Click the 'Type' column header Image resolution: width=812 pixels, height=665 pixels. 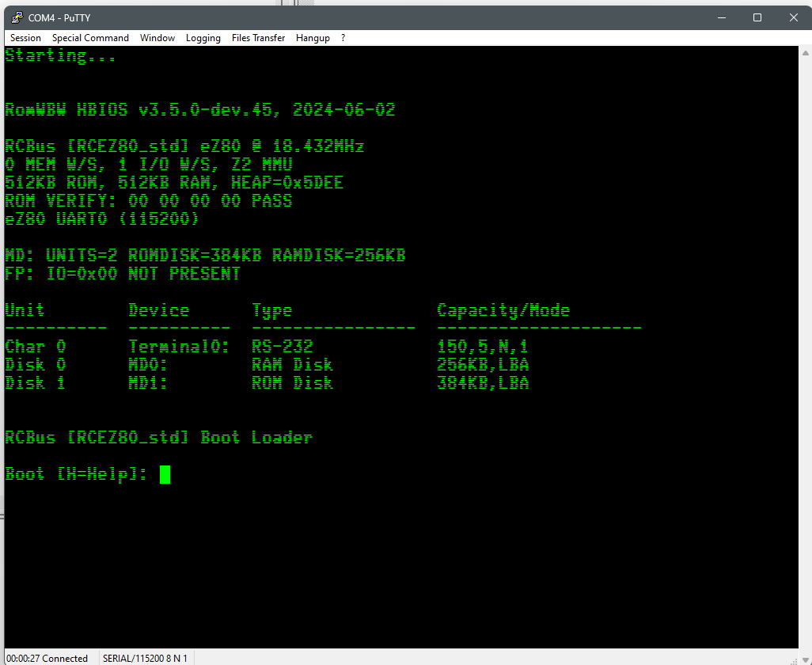click(x=272, y=310)
